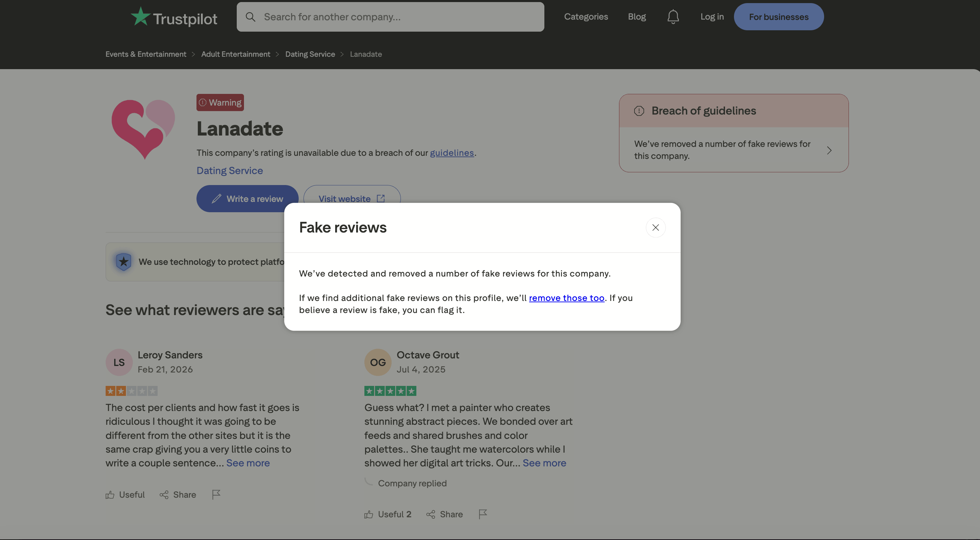Flag Leroy Sanders' review
This screenshot has height=540, width=980.
coord(216,494)
